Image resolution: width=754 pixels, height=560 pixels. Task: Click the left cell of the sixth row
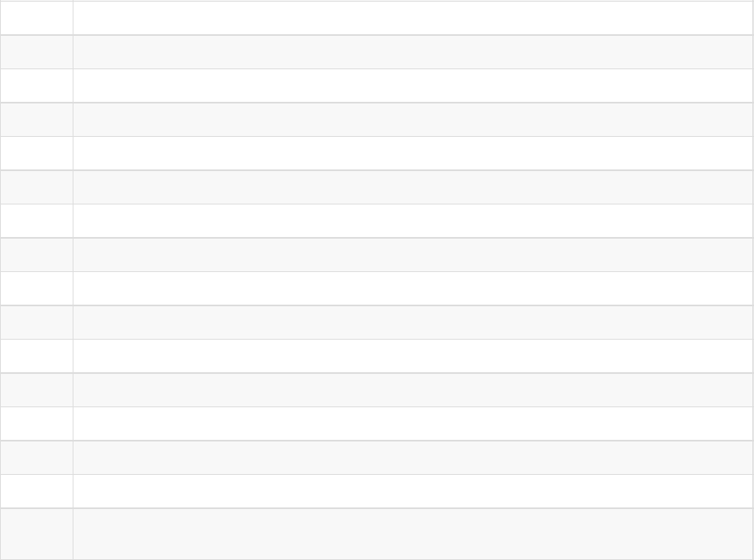pyautogui.click(x=37, y=187)
